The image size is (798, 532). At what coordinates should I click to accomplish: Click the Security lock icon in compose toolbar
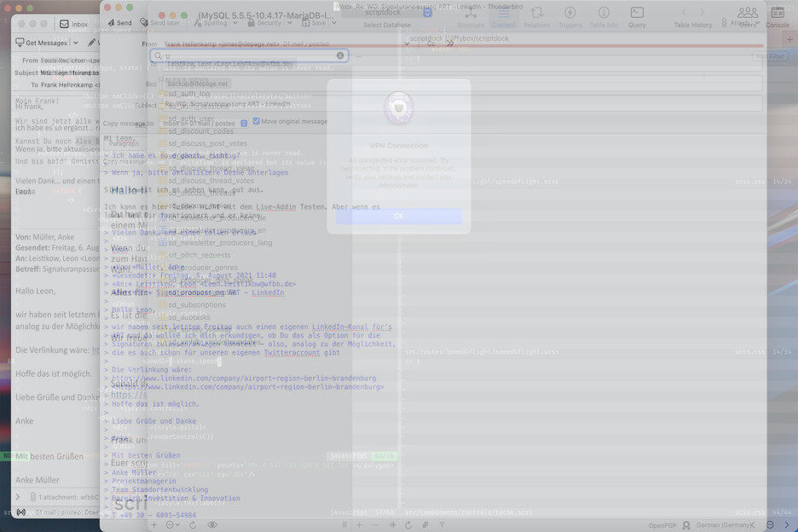click(251, 23)
